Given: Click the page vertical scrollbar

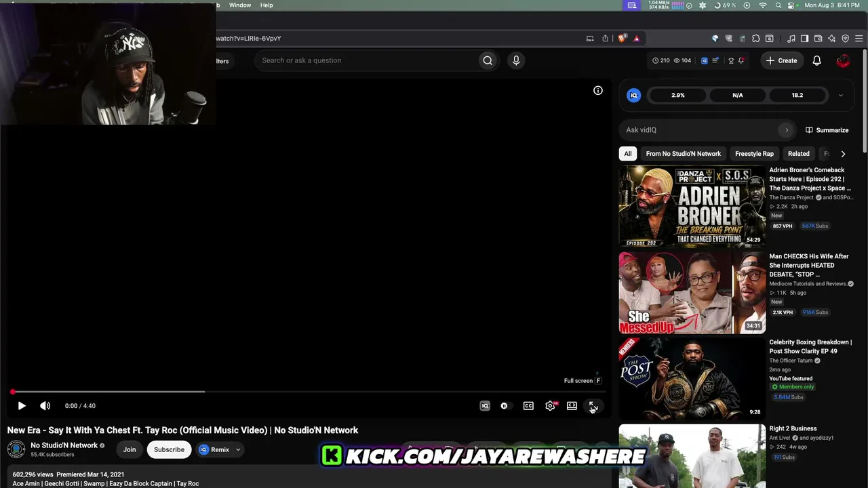Looking at the screenshot, I should (865, 102).
